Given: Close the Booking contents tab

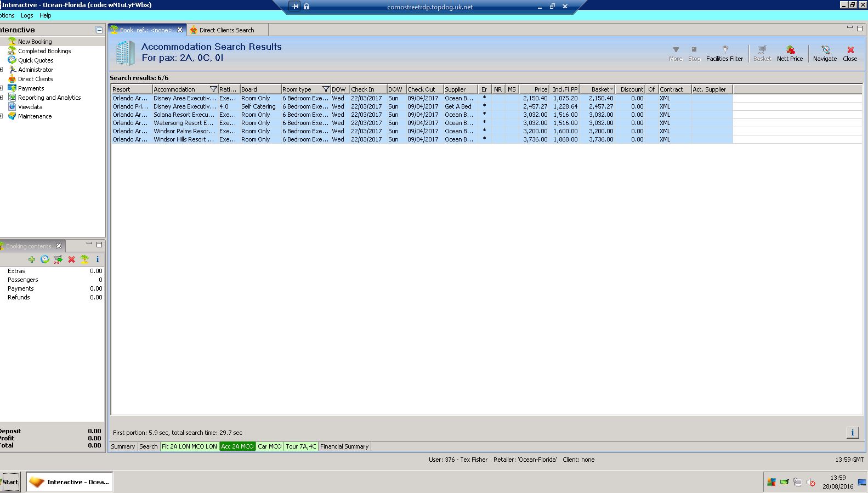Looking at the screenshot, I should point(59,246).
